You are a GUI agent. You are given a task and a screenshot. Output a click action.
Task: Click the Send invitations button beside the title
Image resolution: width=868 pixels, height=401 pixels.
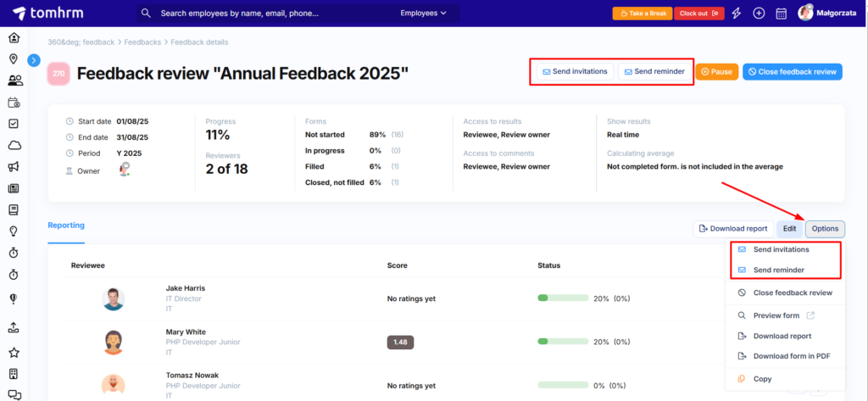tap(575, 72)
